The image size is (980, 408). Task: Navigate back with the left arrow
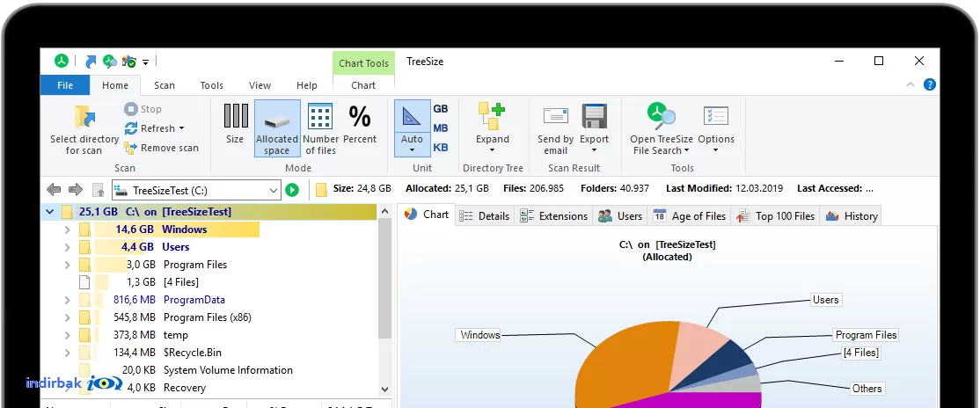click(x=54, y=189)
